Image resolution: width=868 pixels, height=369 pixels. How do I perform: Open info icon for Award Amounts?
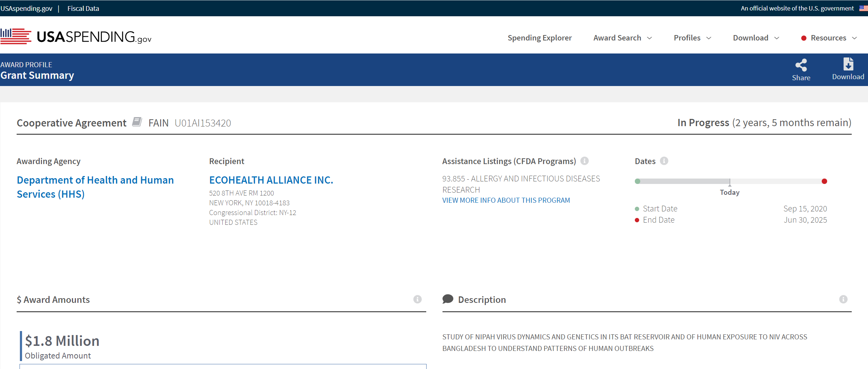pos(418,299)
